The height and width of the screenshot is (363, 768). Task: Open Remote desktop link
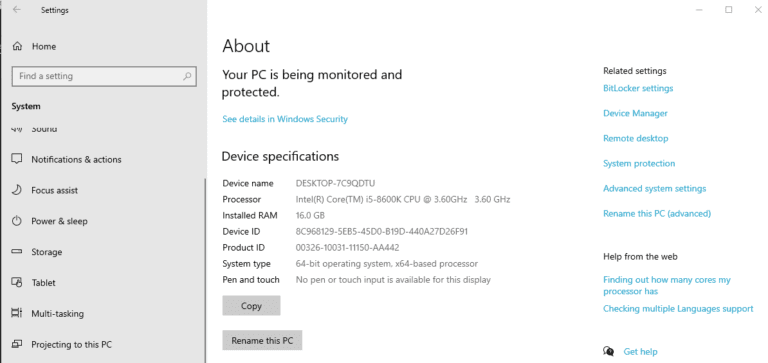[x=636, y=138]
